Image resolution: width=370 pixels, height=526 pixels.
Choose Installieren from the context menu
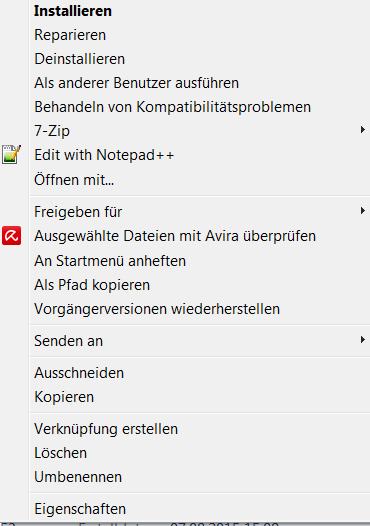[x=73, y=11]
